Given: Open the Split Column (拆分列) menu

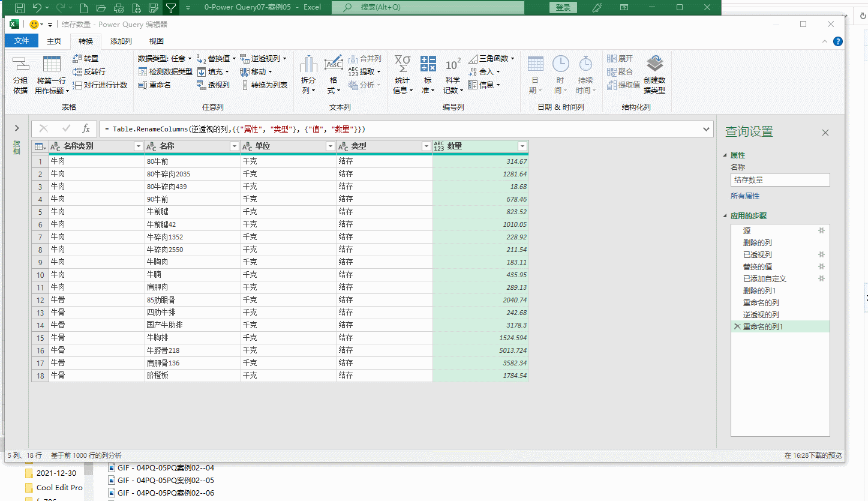Looking at the screenshot, I should [x=308, y=75].
